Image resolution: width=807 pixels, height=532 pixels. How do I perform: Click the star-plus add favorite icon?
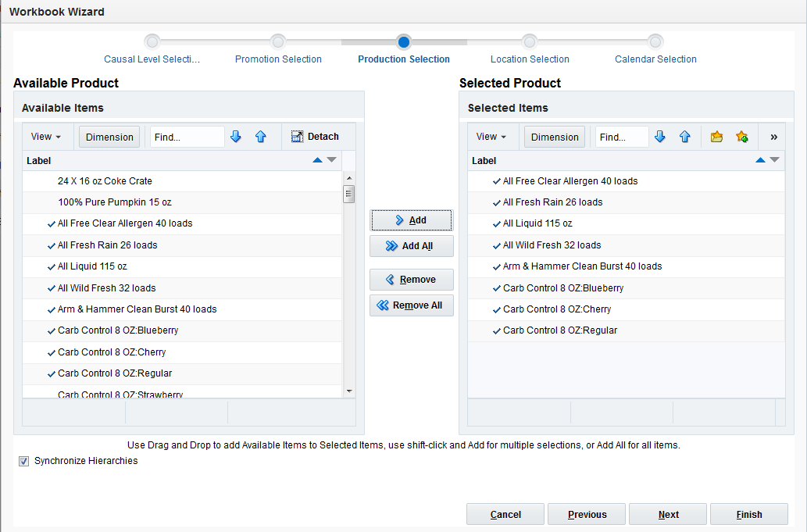[741, 137]
